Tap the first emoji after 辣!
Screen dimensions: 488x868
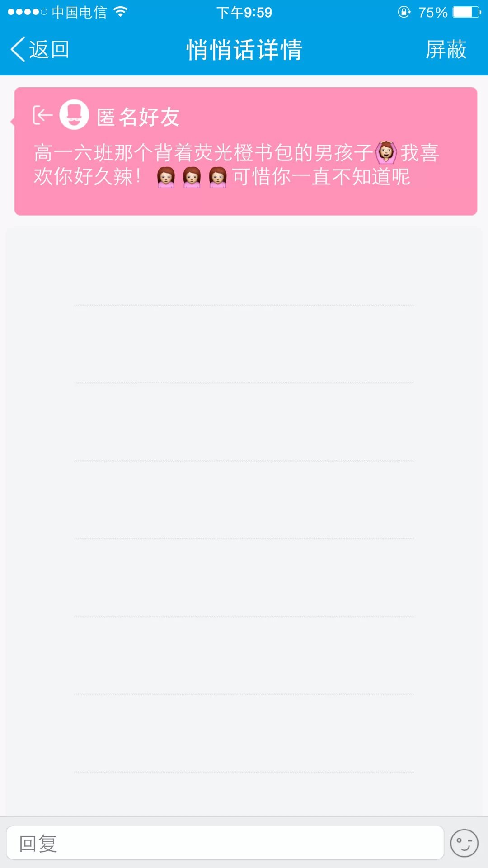pos(166,177)
